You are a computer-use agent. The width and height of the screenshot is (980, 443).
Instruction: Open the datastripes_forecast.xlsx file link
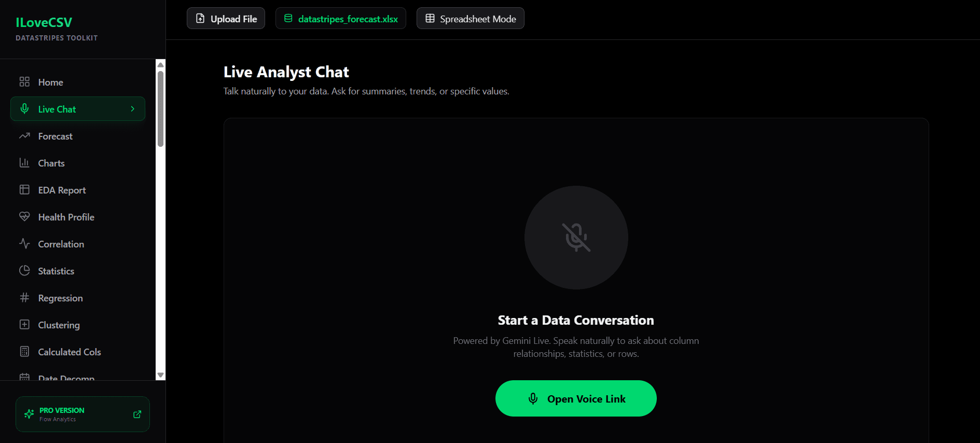tap(340, 18)
